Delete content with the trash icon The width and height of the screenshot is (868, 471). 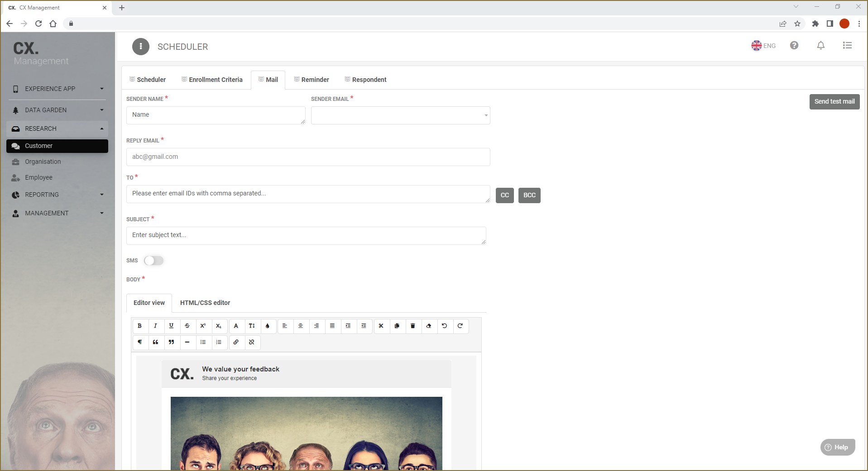(x=413, y=326)
